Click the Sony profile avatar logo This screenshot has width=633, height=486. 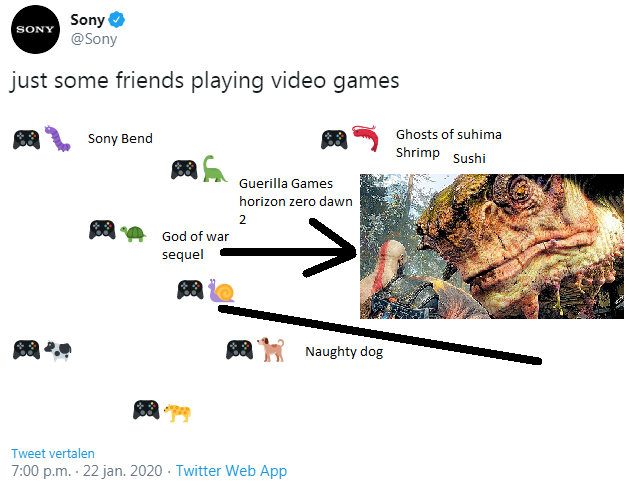click(36, 29)
